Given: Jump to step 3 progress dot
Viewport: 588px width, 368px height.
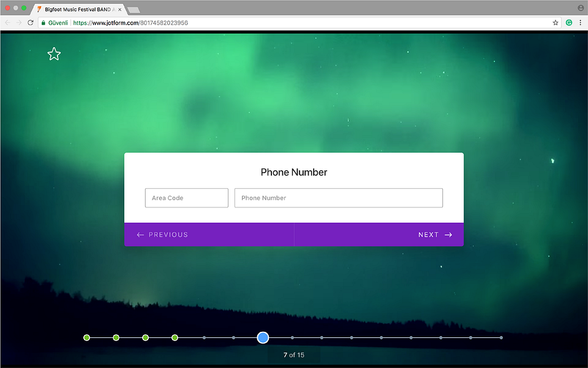Looking at the screenshot, I should click(146, 337).
